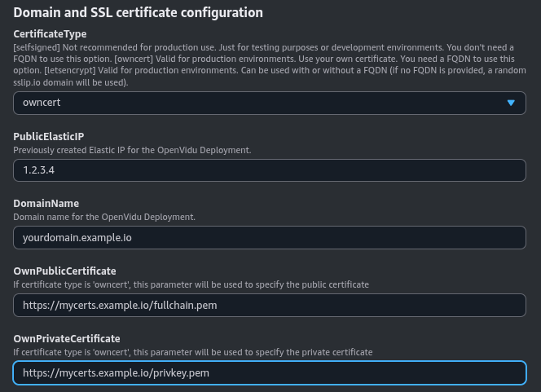The height and width of the screenshot is (392, 541).
Task: Click the OwnPrivateCertificate parameter label
Action: click(67, 338)
